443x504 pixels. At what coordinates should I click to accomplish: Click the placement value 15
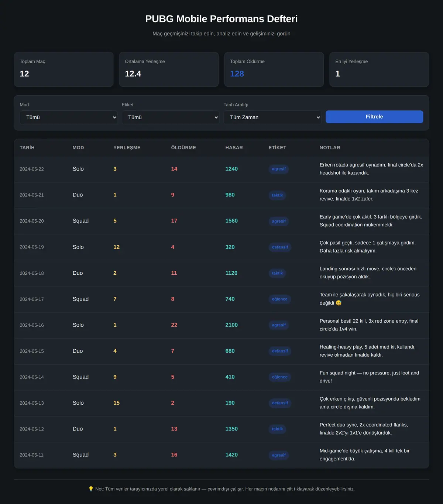point(117,403)
